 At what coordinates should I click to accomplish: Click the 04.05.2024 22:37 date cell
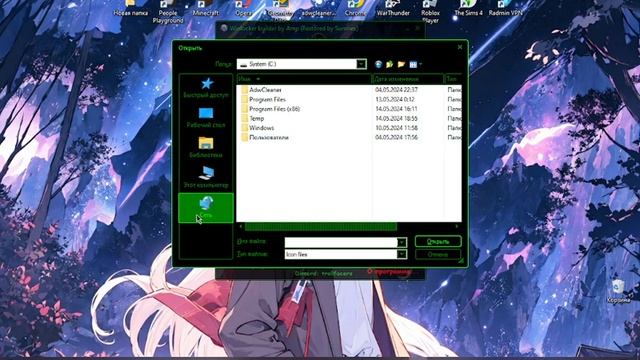[x=396, y=90]
